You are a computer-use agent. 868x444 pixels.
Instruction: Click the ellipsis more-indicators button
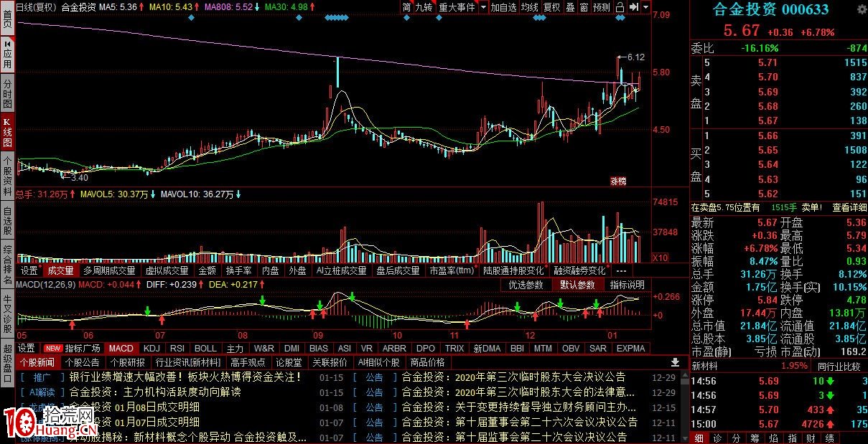(x=621, y=271)
